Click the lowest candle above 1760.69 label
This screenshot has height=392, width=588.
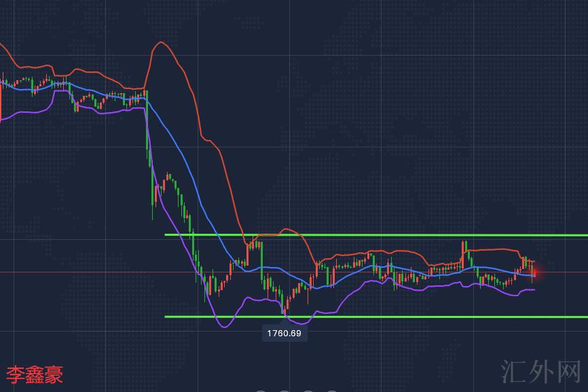283,303
